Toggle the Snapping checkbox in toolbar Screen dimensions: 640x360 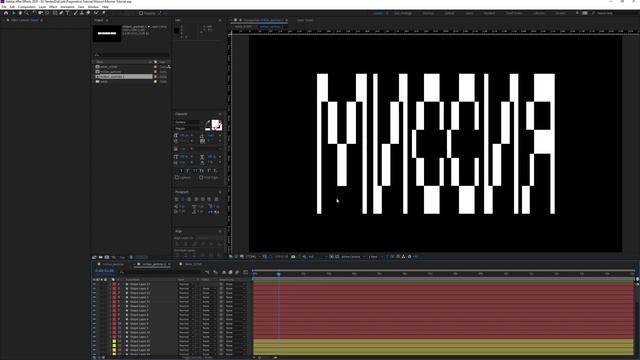[141, 13]
